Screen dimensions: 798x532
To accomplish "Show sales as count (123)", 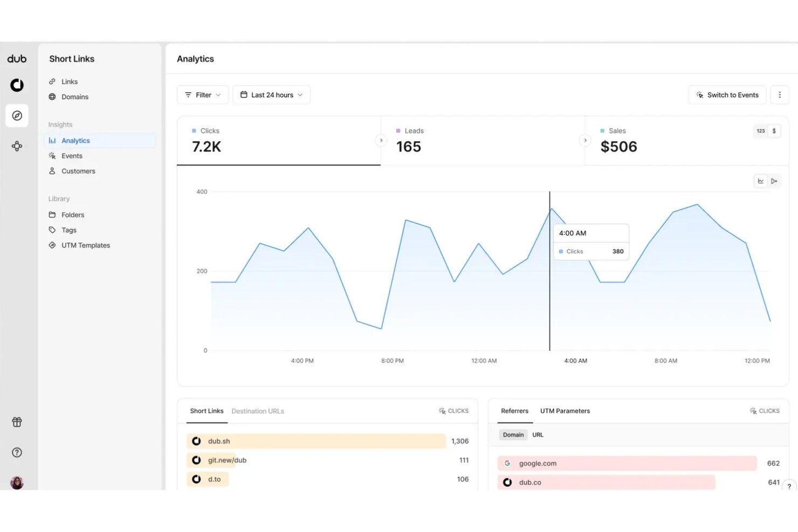I will click(761, 131).
